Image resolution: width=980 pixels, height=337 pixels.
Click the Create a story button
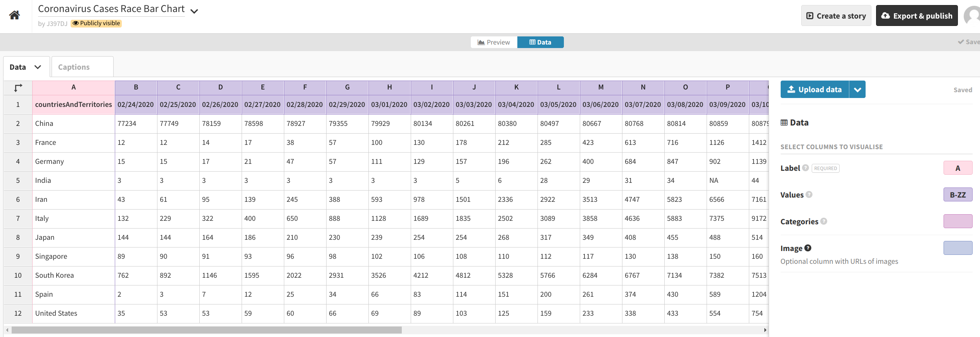tap(836, 16)
